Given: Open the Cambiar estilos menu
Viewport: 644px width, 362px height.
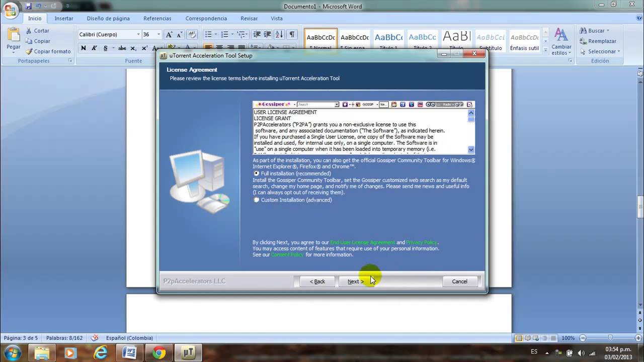Looking at the screenshot, I should [561, 41].
